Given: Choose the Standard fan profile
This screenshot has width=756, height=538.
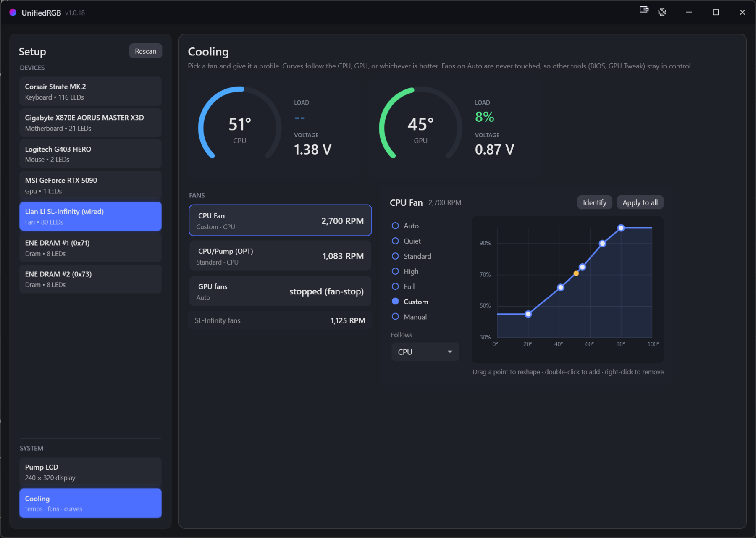Looking at the screenshot, I should tap(412, 256).
